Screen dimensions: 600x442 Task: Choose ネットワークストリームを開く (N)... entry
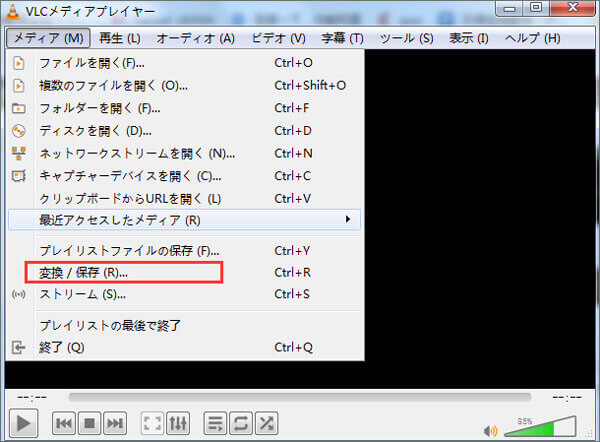coord(184,153)
